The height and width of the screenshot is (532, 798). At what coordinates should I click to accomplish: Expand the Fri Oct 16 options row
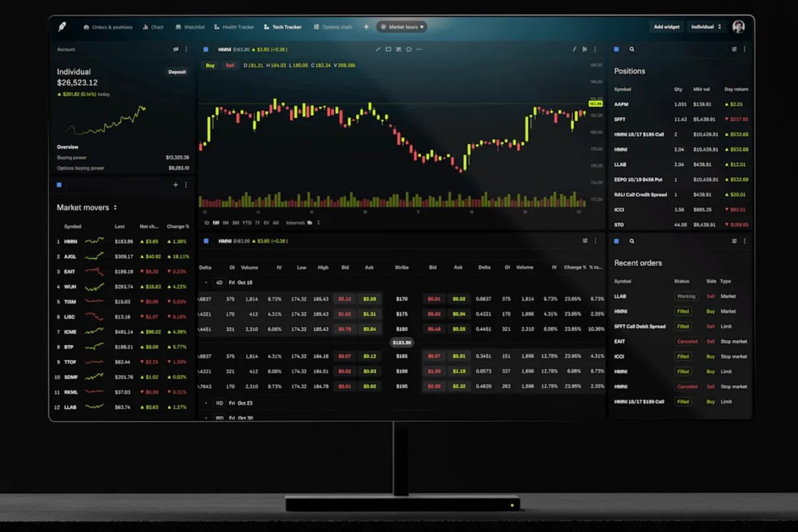pyautogui.click(x=207, y=282)
